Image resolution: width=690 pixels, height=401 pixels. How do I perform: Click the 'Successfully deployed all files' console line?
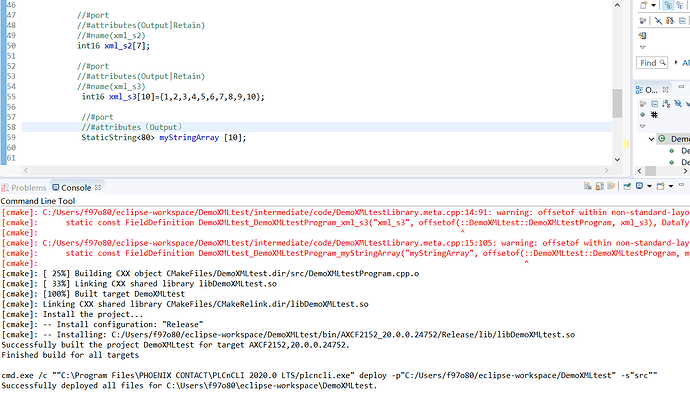189,386
